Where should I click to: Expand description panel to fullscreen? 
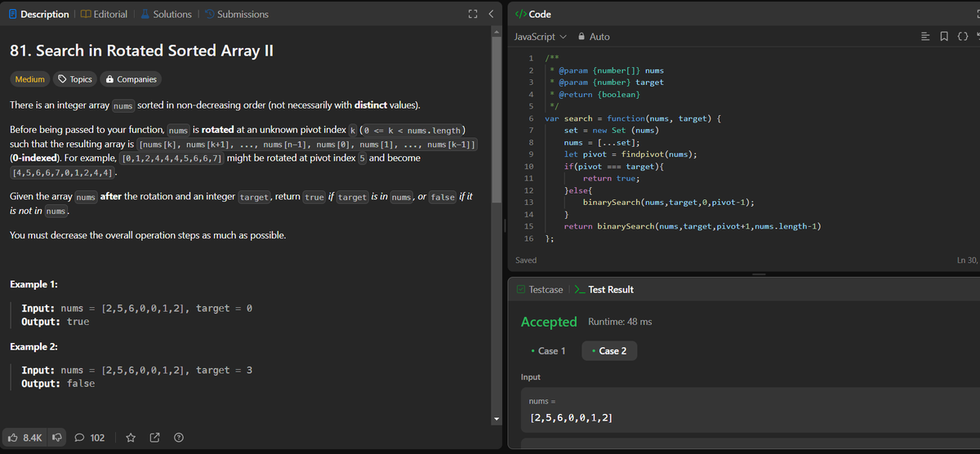coord(472,14)
